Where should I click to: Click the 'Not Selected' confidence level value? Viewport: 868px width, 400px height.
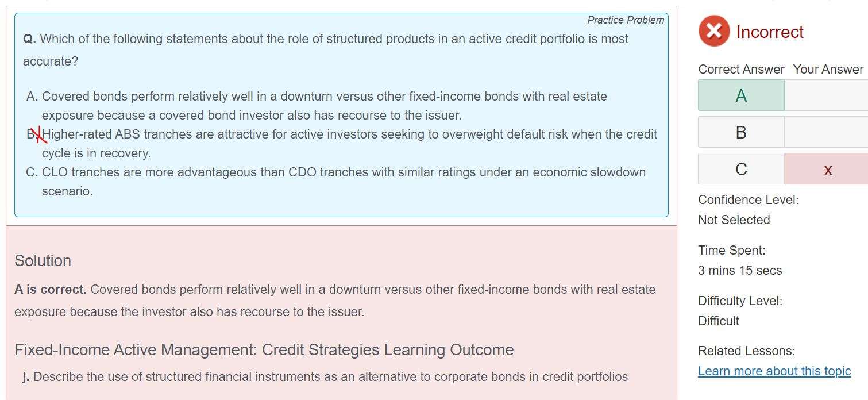tap(734, 220)
